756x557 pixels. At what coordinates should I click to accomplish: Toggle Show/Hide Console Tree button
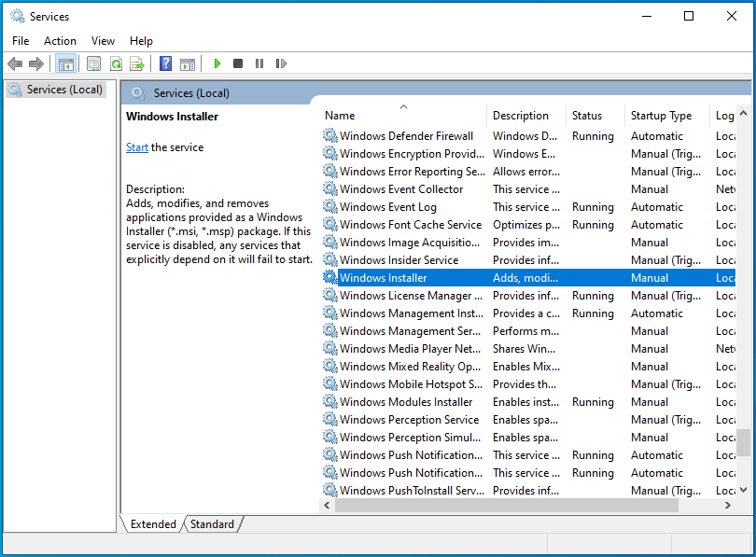point(65,63)
